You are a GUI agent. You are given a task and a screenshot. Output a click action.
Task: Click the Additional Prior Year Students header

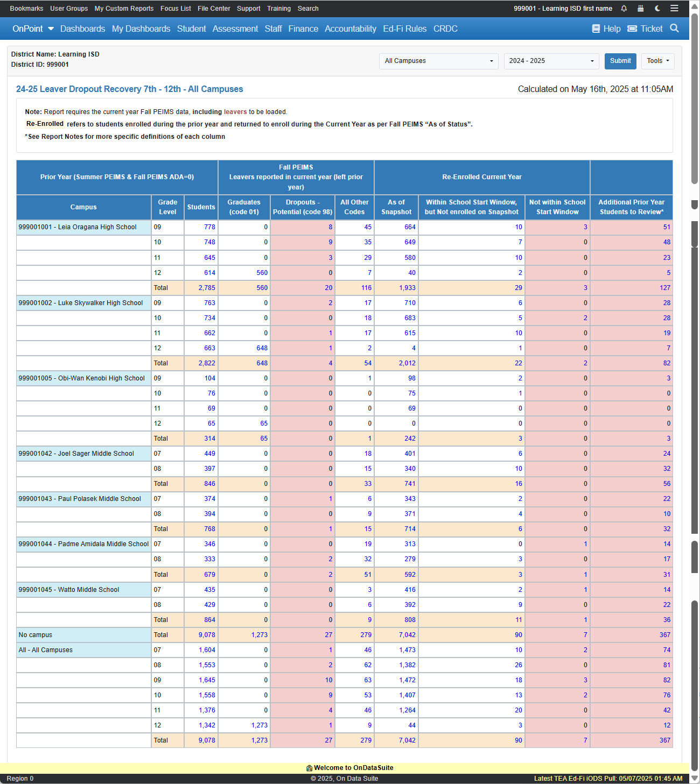click(632, 207)
